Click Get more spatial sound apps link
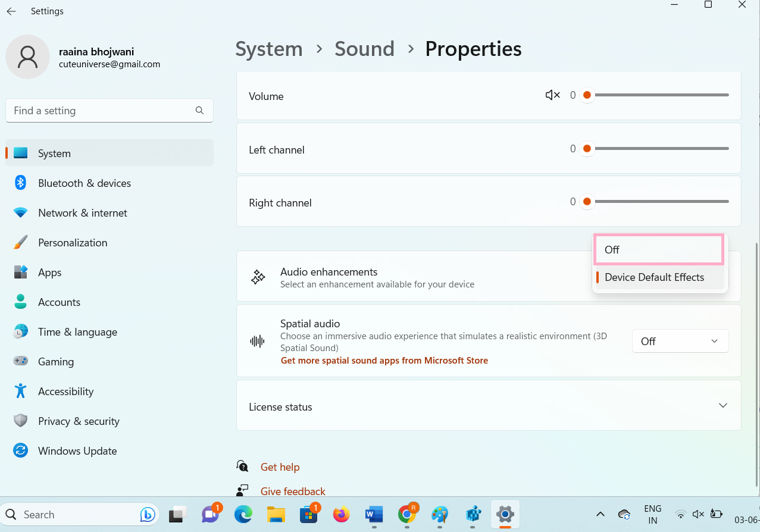This screenshot has width=760, height=532. 384,361
